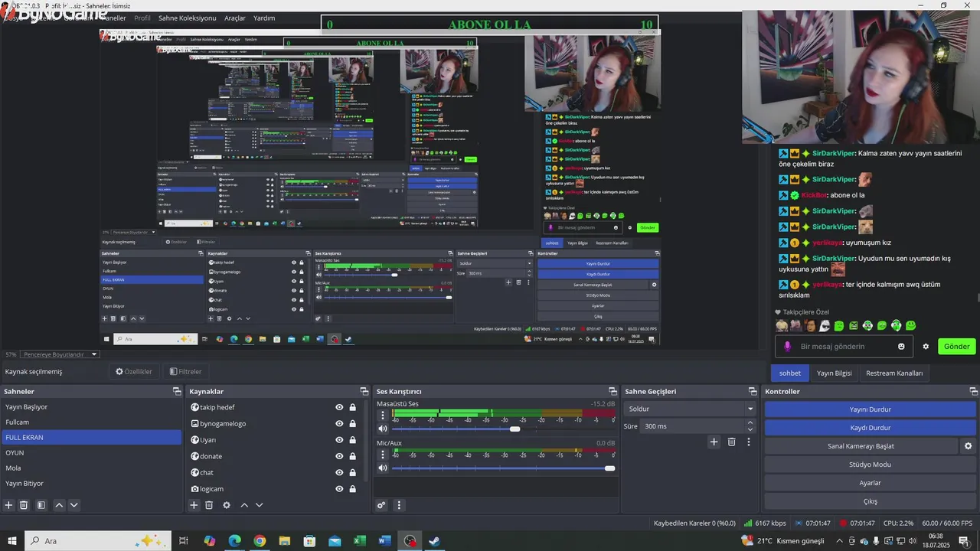Open advanced audio properties gears icon

coord(381,505)
